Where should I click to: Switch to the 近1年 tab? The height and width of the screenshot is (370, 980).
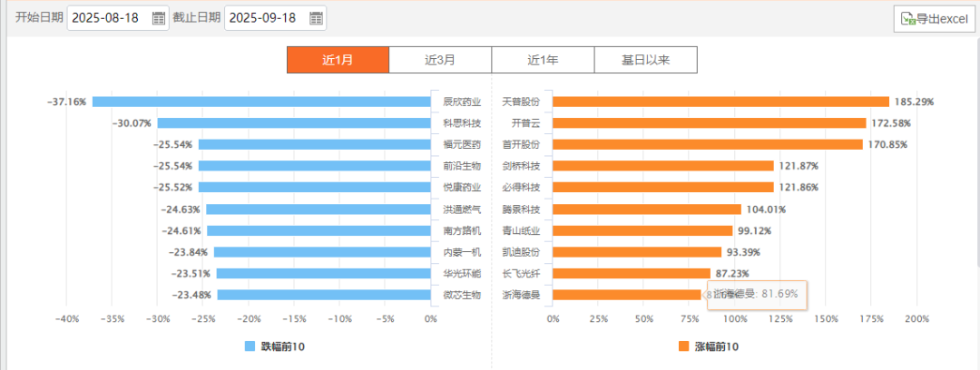pos(543,60)
